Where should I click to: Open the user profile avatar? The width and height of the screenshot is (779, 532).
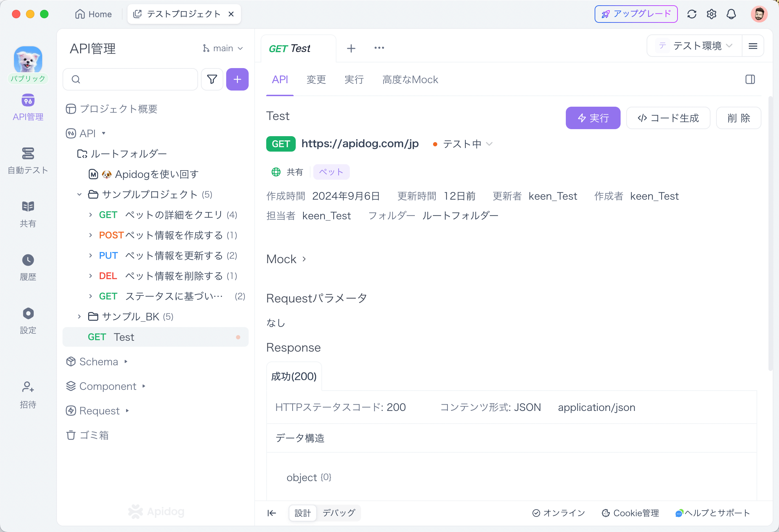point(759,14)
